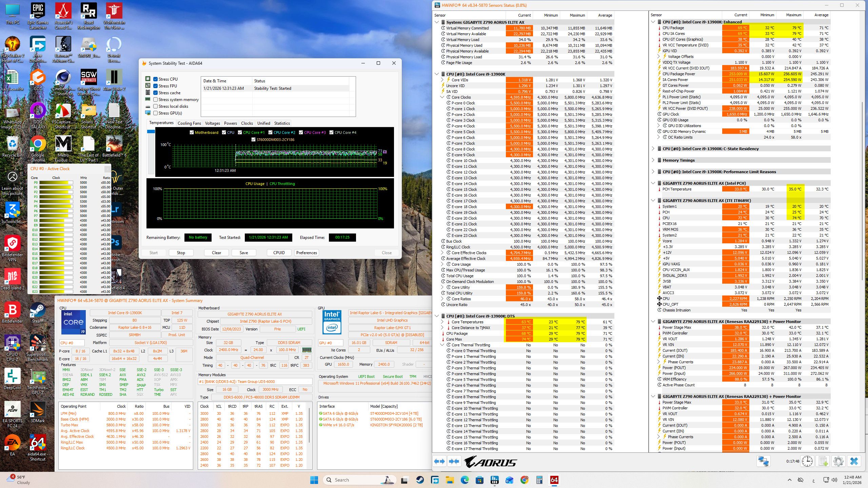Viewport: 868px width, 488px height.
Task: Open Steam from the taskbar
Action: (420, 480)
